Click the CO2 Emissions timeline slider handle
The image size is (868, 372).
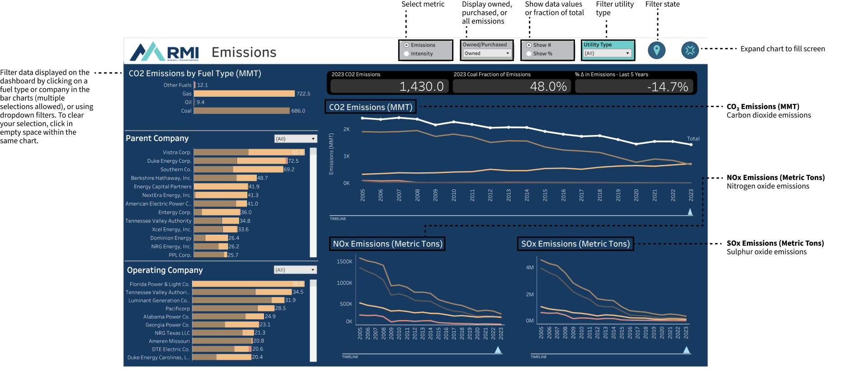(690, 212)
